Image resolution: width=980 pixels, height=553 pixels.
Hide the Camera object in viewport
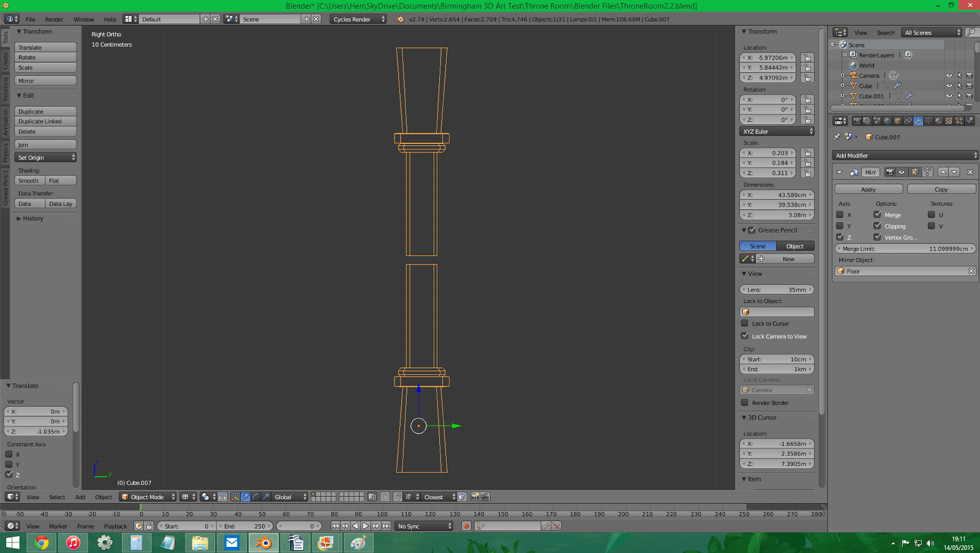click(949, 76)
